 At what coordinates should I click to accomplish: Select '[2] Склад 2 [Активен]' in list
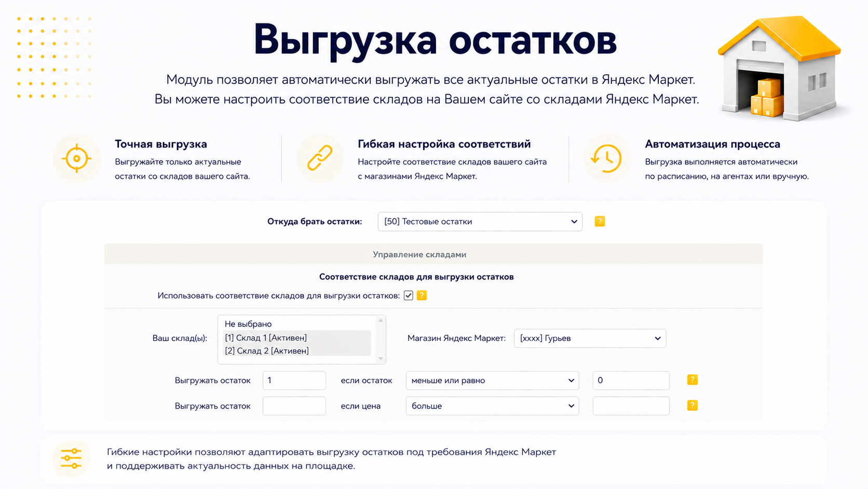297,351
